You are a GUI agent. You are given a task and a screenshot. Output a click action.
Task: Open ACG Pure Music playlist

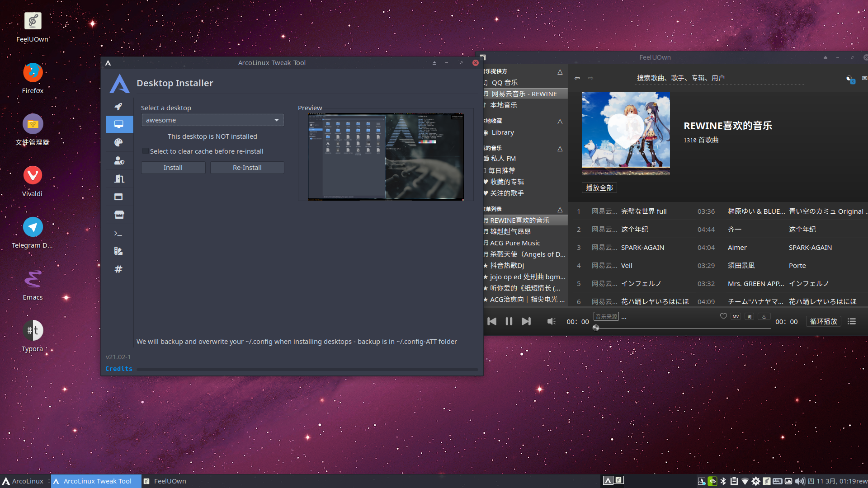click(x=525, y=243)
